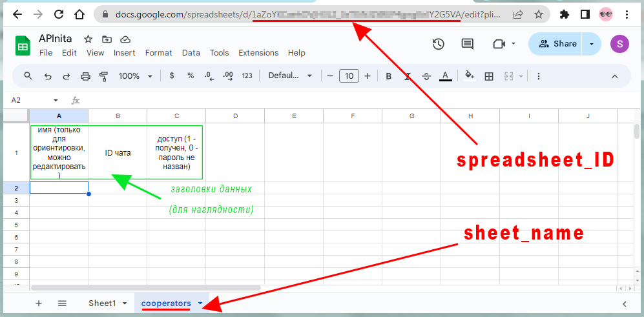Click the Share button

[557, 44]
